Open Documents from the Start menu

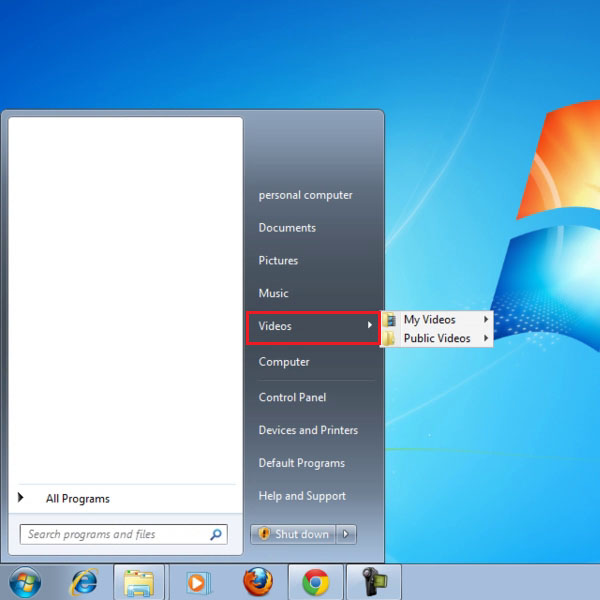coord(287,228)
